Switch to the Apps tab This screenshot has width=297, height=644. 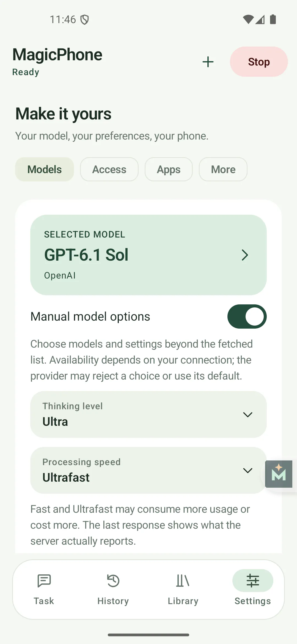click(x=169, y=169)
